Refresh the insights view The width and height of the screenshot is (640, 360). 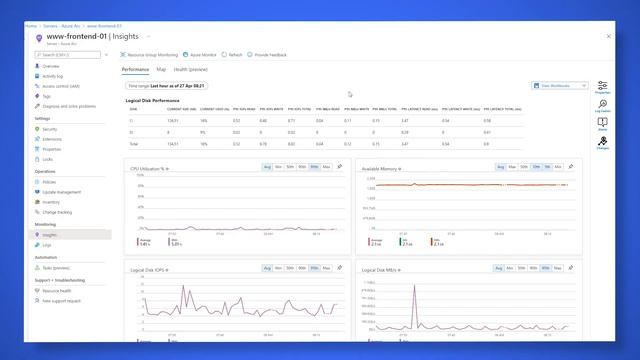[x=232, y=55]
